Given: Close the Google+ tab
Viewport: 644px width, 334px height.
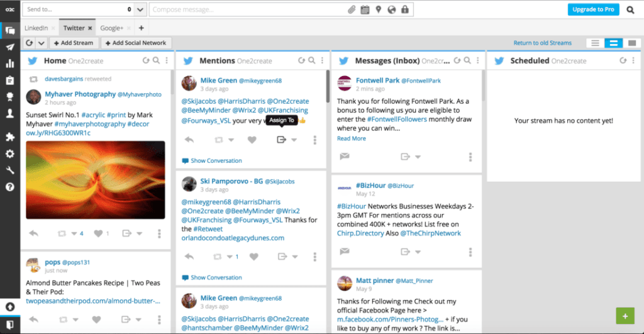Looking at the screenshot, I should 128,28.
